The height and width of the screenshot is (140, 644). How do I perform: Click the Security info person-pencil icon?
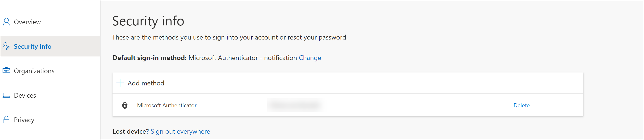pos(6,46)
